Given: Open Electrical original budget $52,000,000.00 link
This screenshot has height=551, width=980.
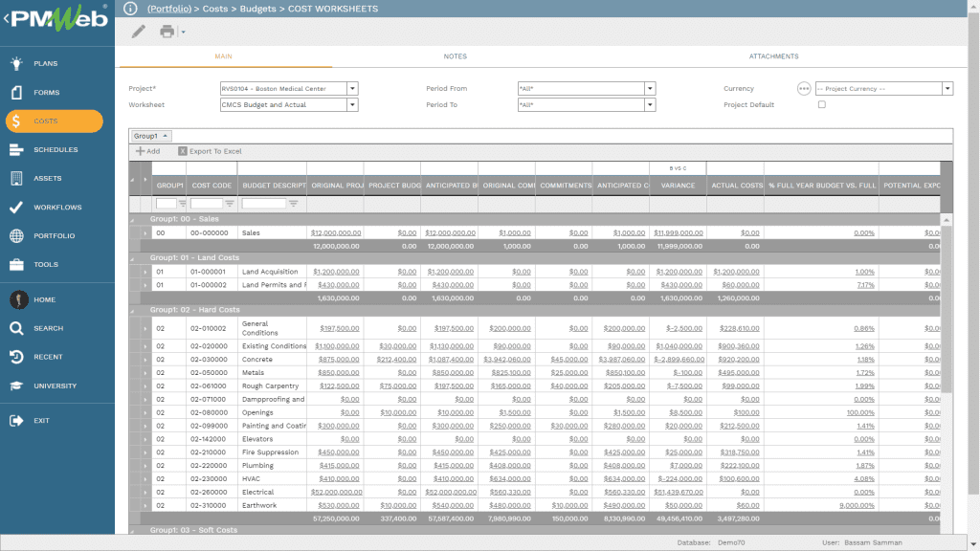Looking at the screenshot, I should pos(336,493).
